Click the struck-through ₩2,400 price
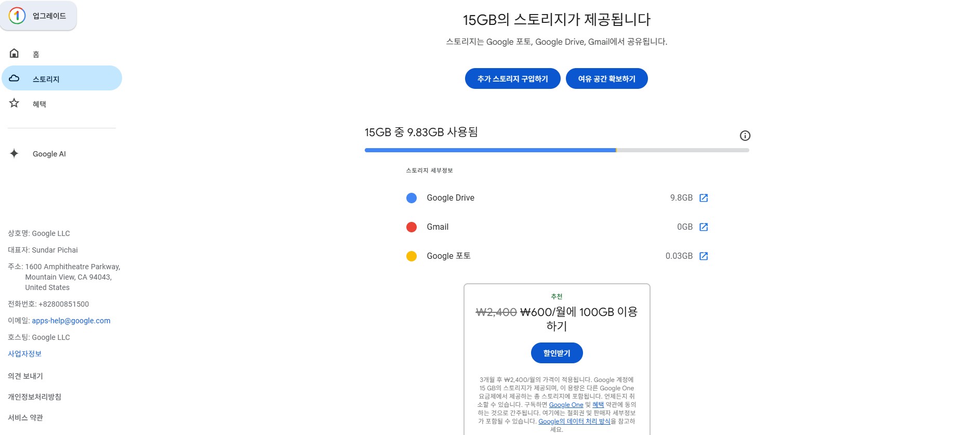 click(x=496, y=312)
